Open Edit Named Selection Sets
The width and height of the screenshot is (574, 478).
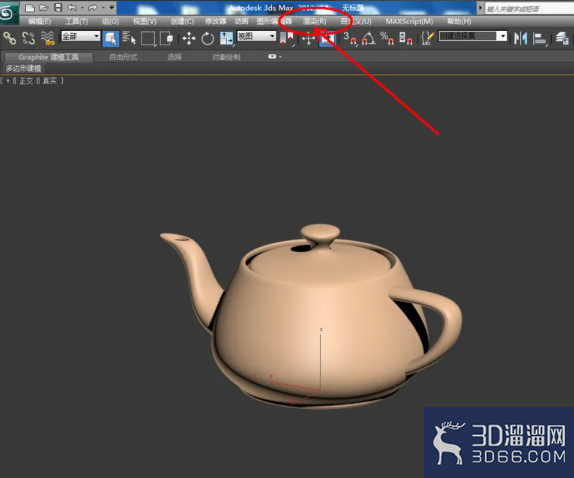tap(427, 38)
